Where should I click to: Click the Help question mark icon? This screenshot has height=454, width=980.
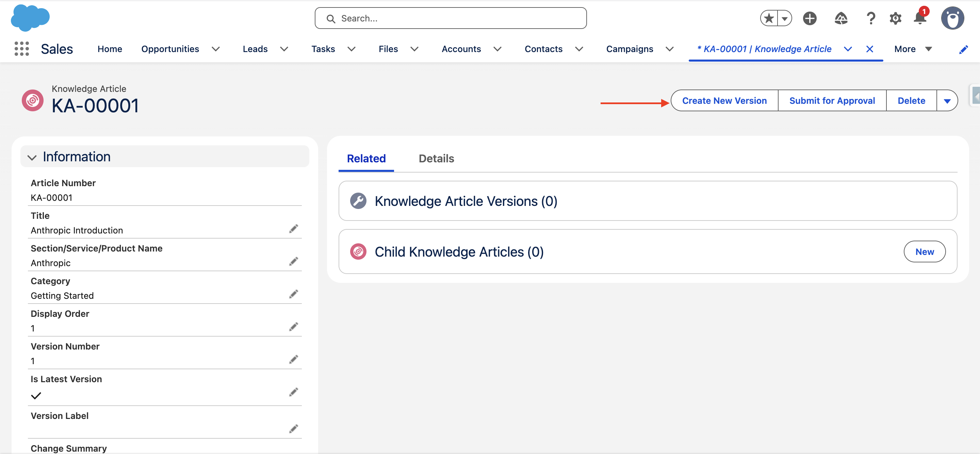[870, 18]
